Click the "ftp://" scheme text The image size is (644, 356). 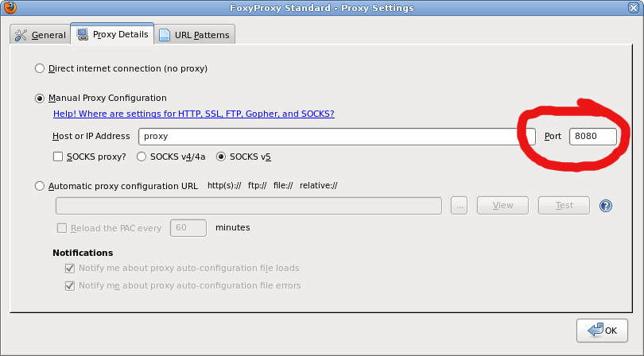pos(257,186)
